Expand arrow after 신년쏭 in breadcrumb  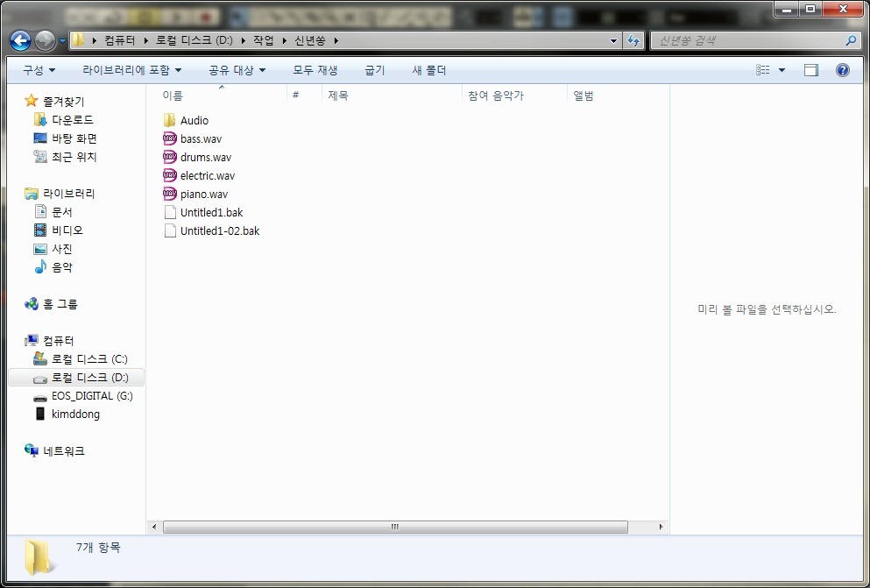click(336, 41)
